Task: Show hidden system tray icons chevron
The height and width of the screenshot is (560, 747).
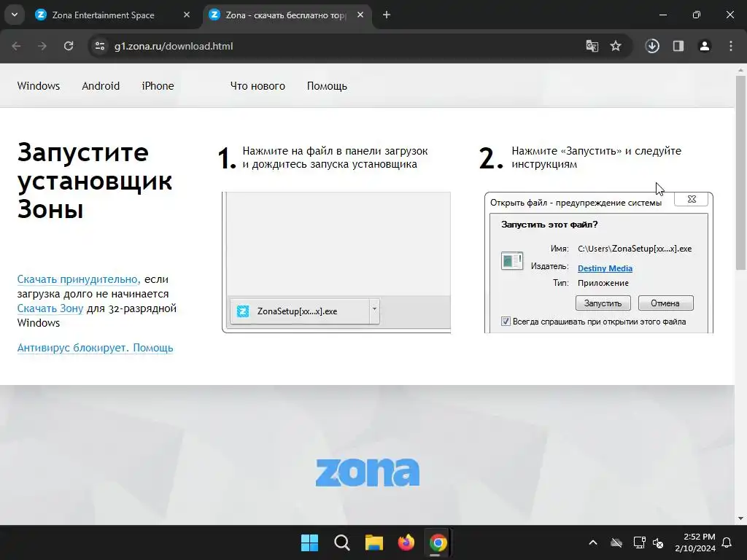Action: coord(593,542)
